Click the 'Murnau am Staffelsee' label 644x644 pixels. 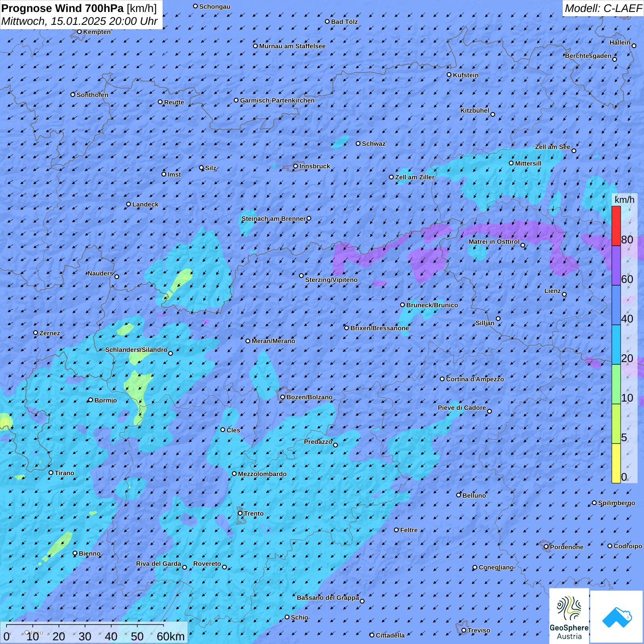click(x=292, y=46)
